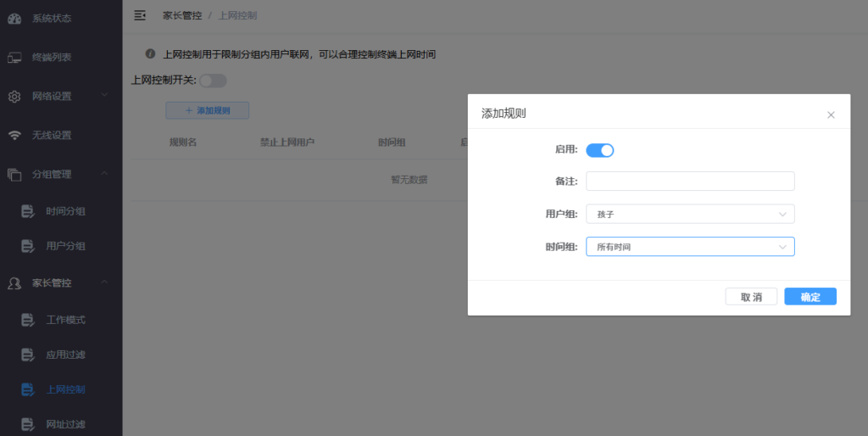This screenshot has width=868, height=436.
Task: Collapse the sidebar with the hamburger icon
Action: point(140,15)
